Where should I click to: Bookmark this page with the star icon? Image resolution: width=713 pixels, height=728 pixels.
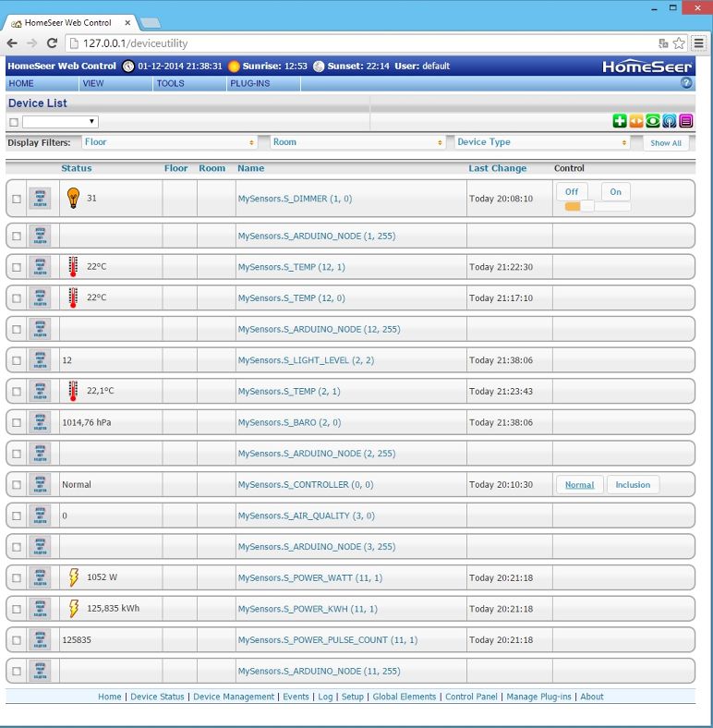coord(679,43)
